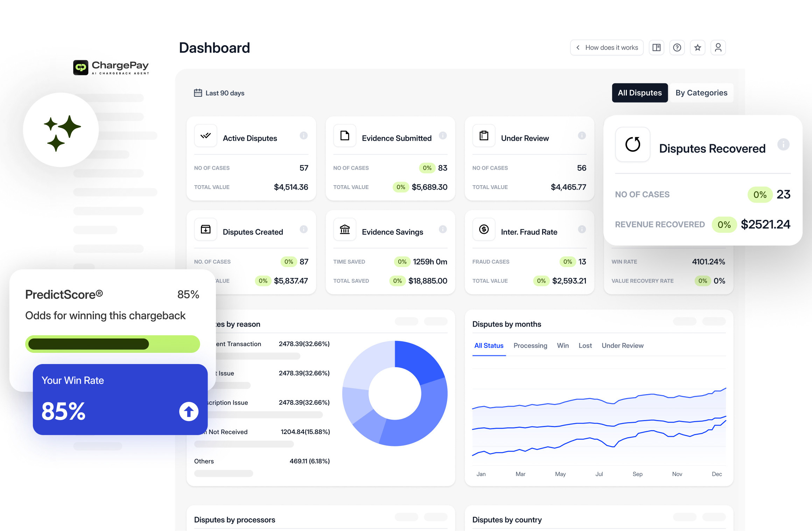
Task: Switch to the Processing tab
Action: point(530,345)
